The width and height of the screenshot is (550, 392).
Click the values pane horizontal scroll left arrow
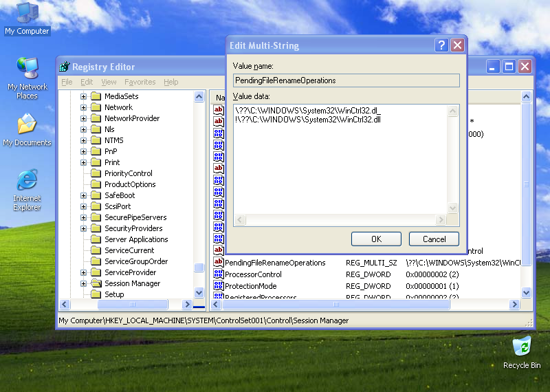pyautogui.click(x=216, y=304)
